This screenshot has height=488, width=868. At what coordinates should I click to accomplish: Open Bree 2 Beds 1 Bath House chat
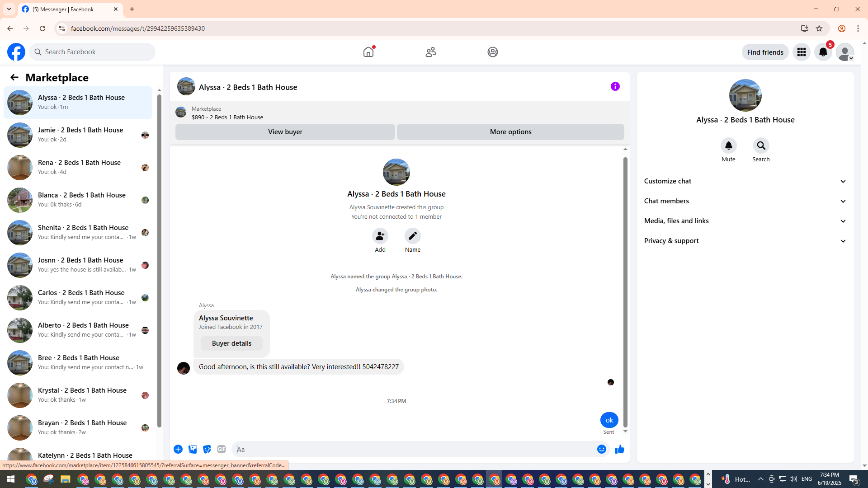[78, 362]
